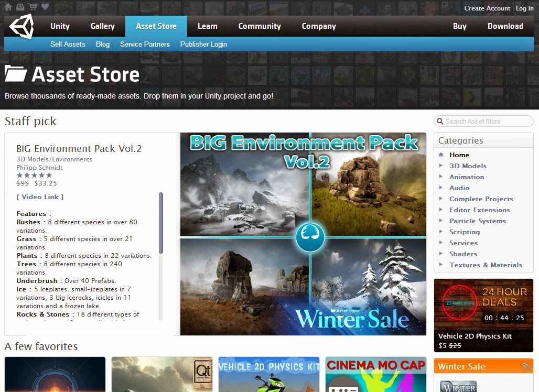Viewport: 539px width, 392px height.
Task: Click the 3D Models/Environments category link
Action: pos(55,159)
